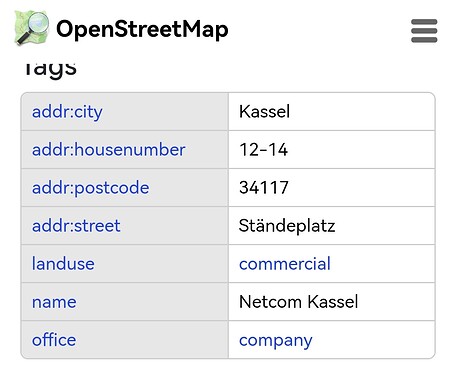Select the 12-14 housenumber value
The height and width of the screenshot is (374, 456).
[x=263, y=150]
